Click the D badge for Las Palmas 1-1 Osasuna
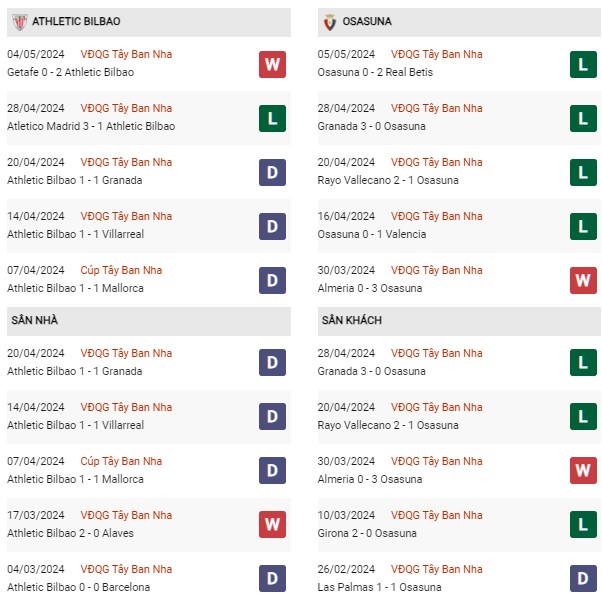602x600 pixels. tap(583, 578)
